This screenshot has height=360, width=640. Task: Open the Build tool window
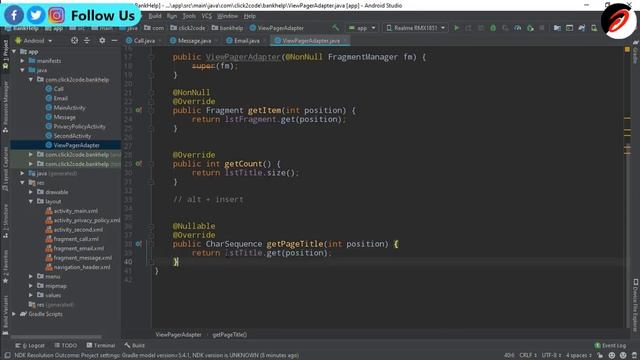pos(135,345)
